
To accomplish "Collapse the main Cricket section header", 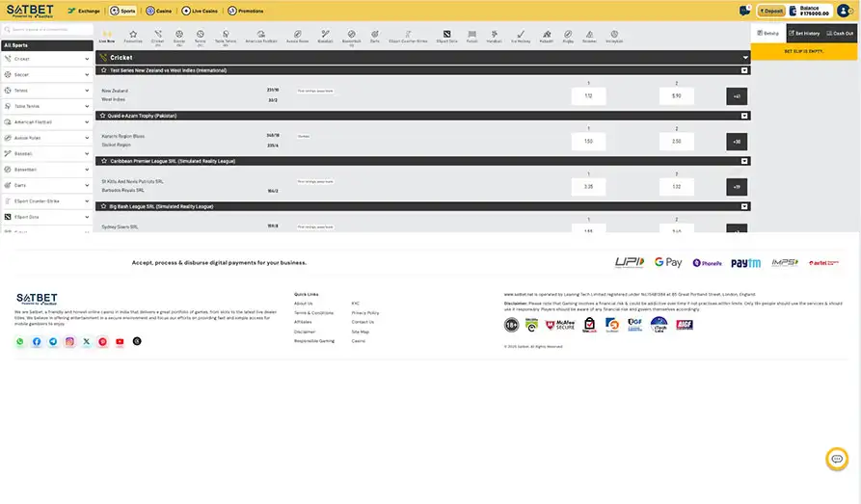I will point(745,57).
